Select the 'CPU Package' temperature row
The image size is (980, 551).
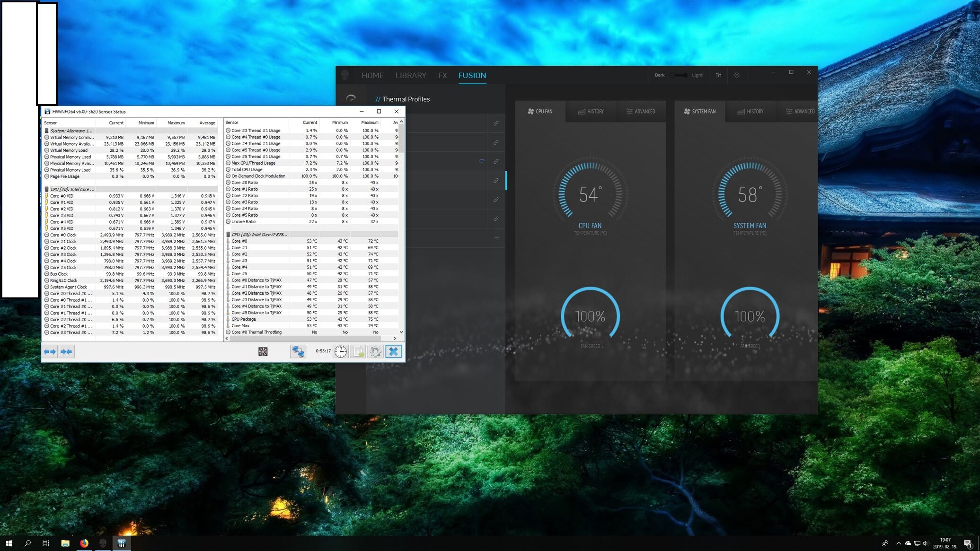coord(311,319)
